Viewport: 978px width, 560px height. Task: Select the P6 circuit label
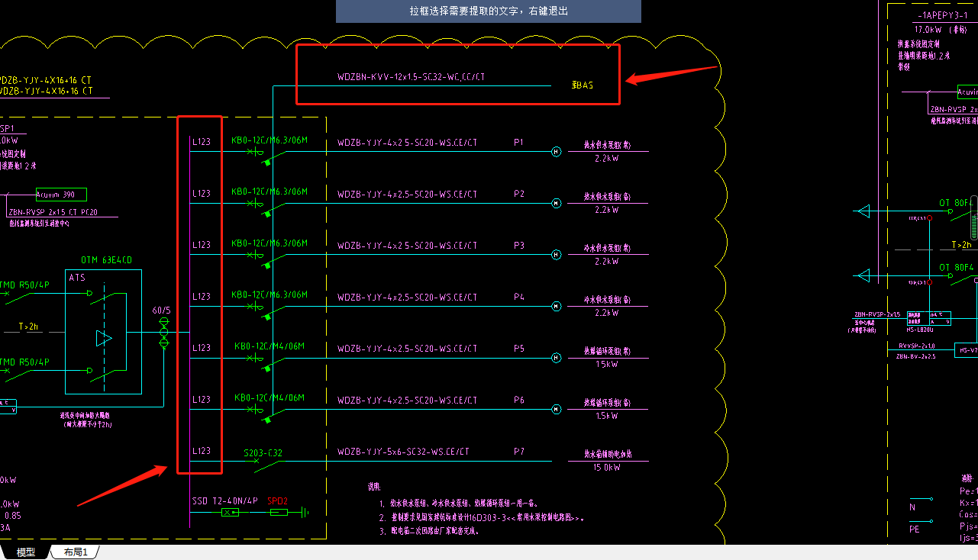[519, 400]
